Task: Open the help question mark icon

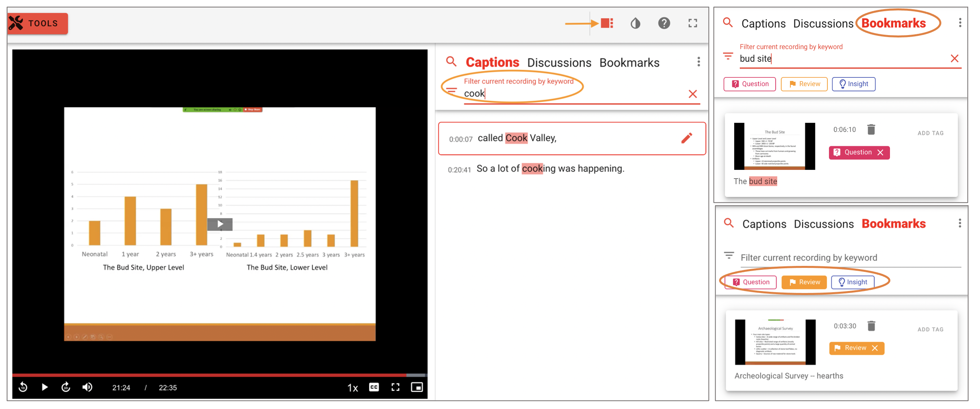Action: (664, 23)
